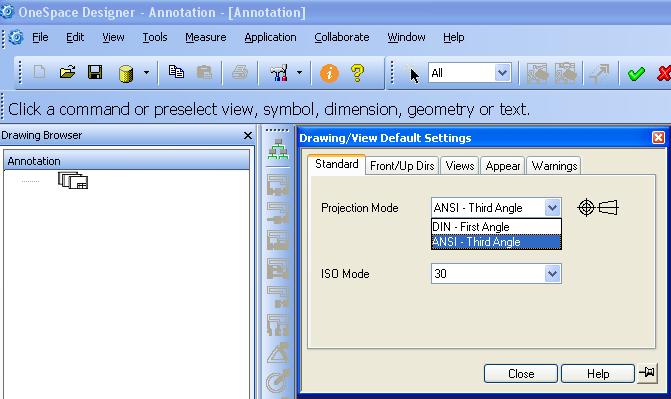
Task: Open the ISO Mode dropdown showing 30
Action: coord(496,274)
